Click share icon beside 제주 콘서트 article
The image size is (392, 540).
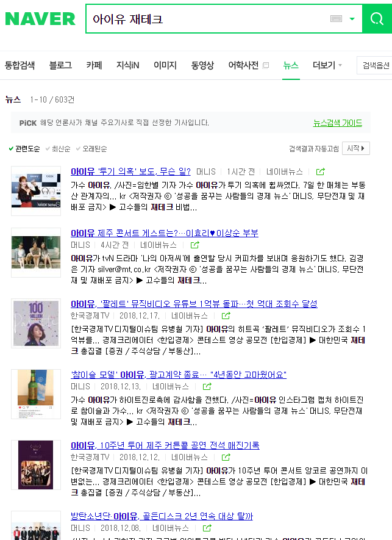(195, 245)
